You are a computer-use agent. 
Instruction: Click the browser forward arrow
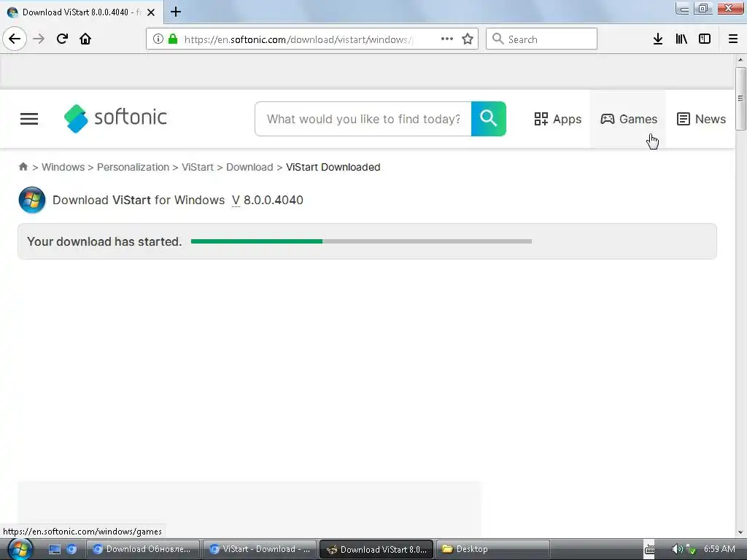pyautogui.click(x=39, y=39)
